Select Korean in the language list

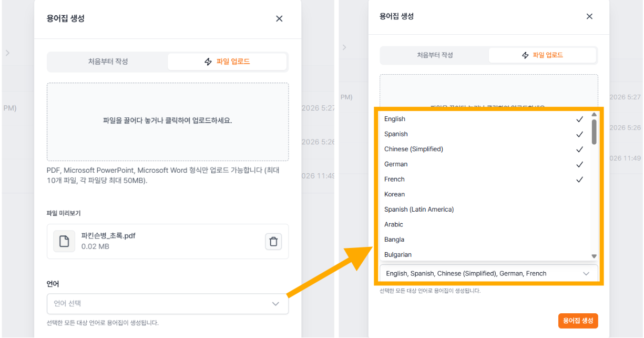484,194
